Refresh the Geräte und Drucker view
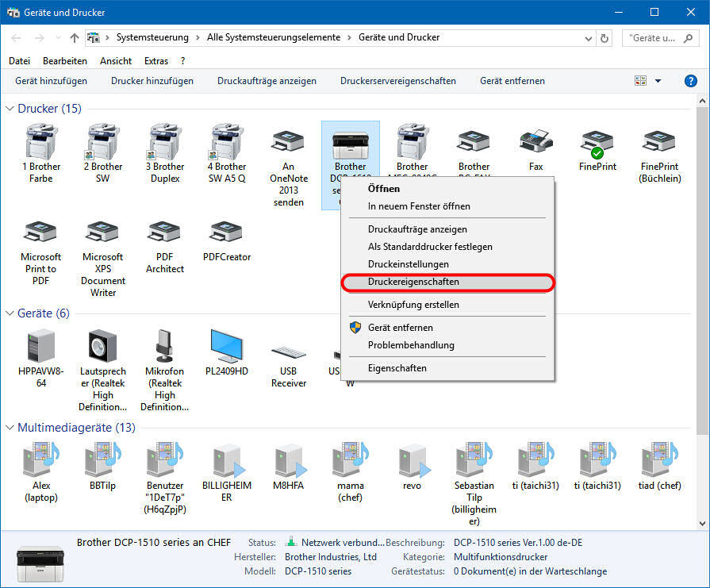This screenshot has height=588, width=710. tap(605, 37)
